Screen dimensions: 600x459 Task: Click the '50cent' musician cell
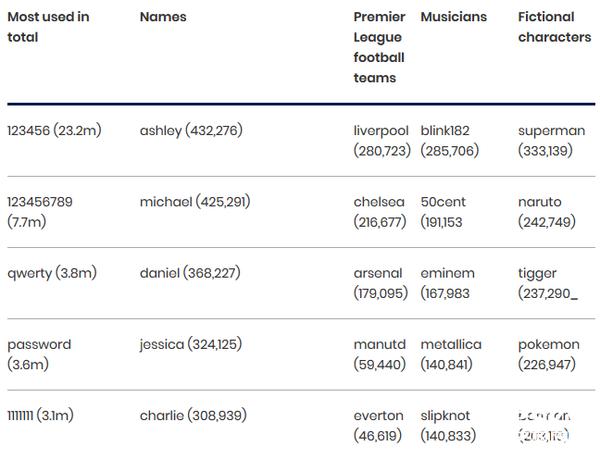coord(443,212)
